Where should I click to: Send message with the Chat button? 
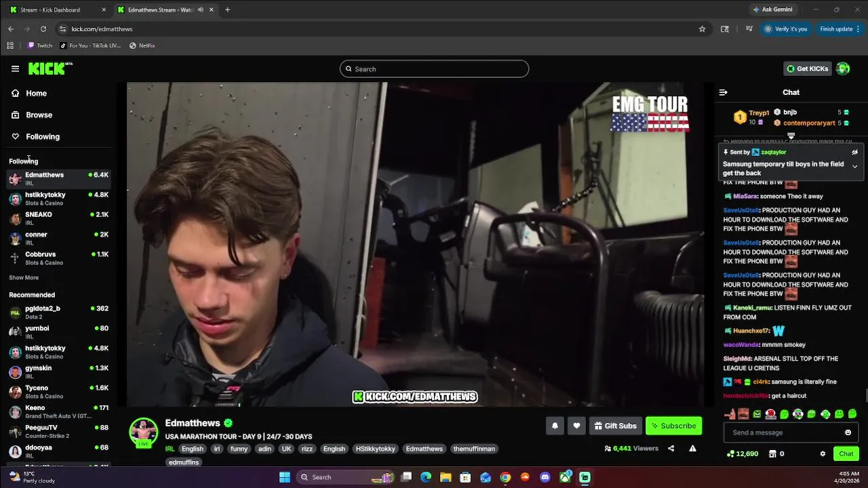[846, 454]
